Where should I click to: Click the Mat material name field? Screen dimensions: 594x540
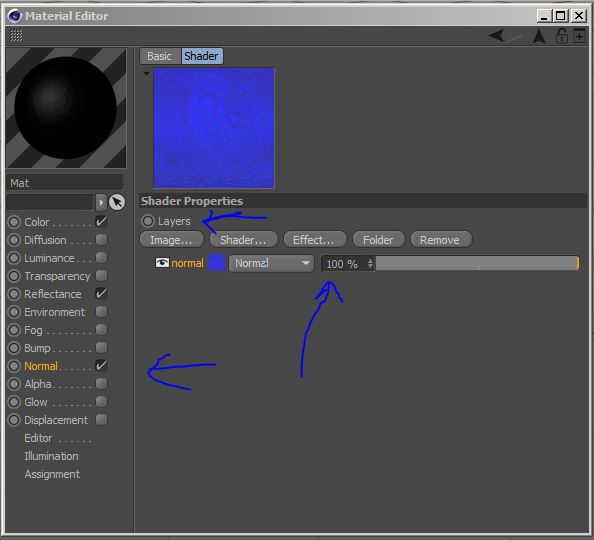[x=65, y=183]
